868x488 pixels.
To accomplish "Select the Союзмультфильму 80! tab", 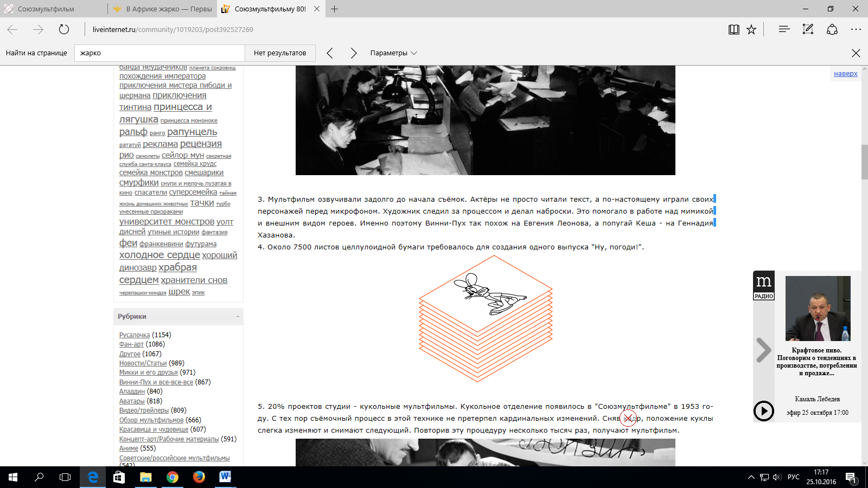I will [x=270, y=9].
